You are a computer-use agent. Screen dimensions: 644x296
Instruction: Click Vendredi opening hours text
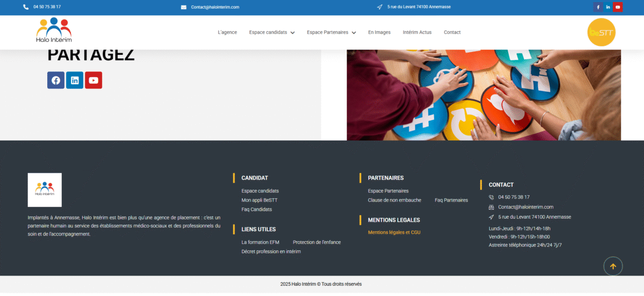(519, 236)
